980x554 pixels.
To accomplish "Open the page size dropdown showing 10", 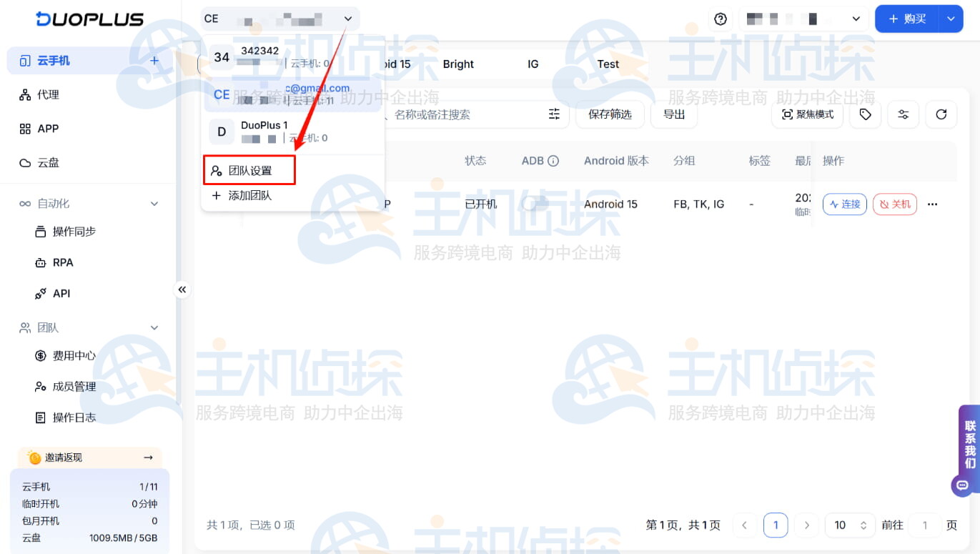I will click(x=850, y=525).
